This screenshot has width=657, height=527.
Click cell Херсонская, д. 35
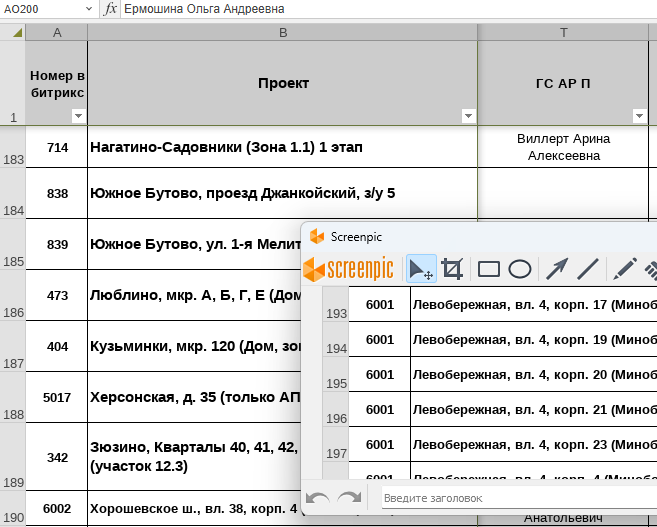coord(194,397)
